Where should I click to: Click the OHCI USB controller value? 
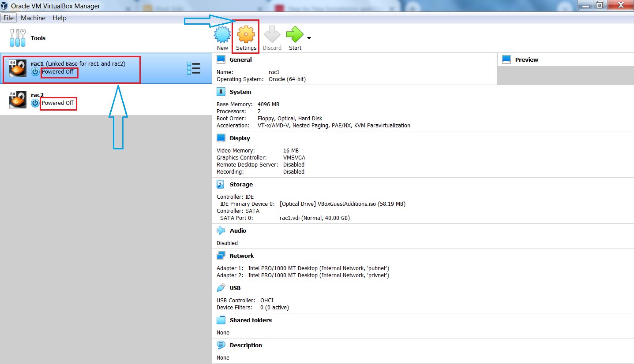pyautogui.click(x=267, y=301)
